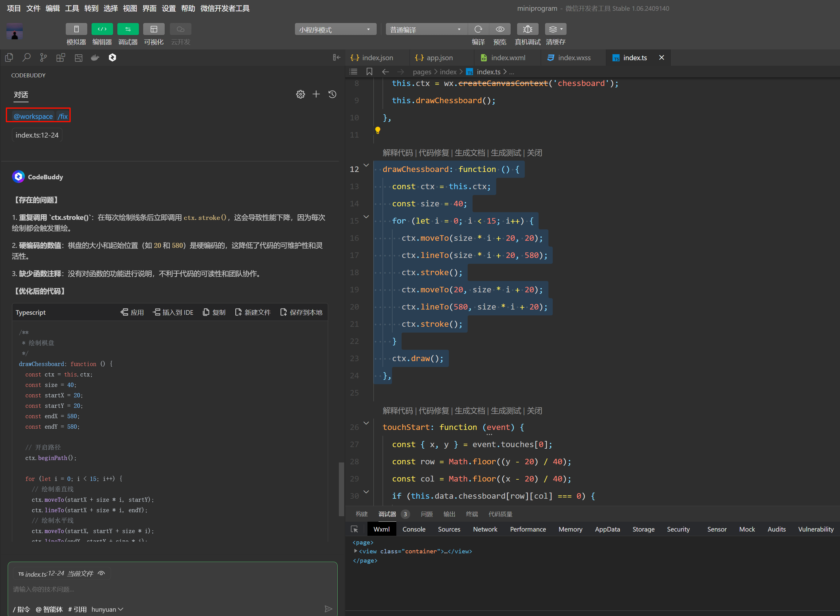Open the 工具 menu
The height and width of the screenshot is (616, 840).
click(x=72, y=8)
